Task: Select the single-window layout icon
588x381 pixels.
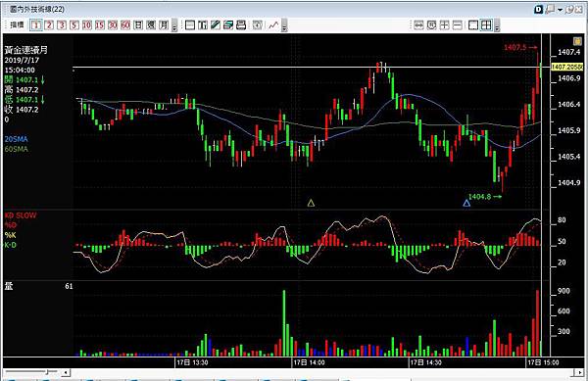Action: [473, 25]
